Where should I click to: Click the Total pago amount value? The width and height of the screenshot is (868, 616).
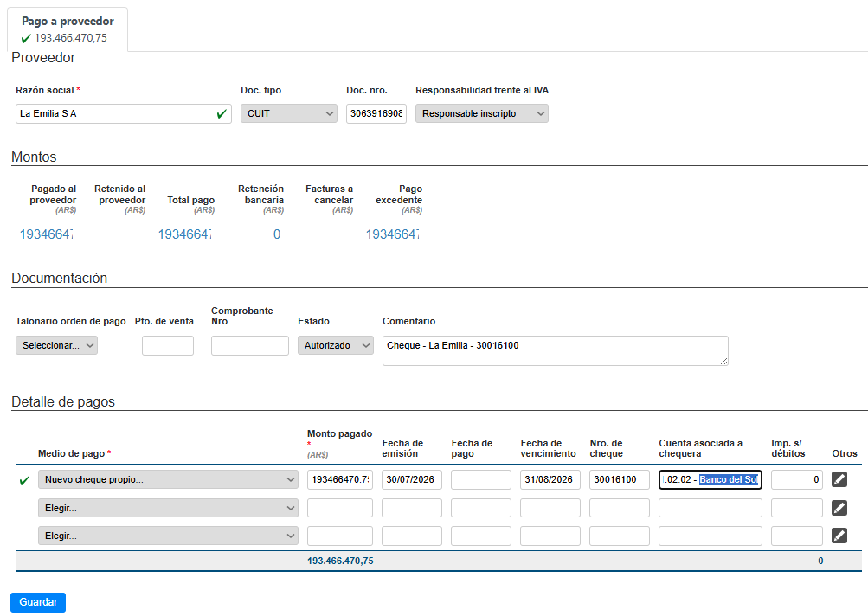[x=185, y=234]
